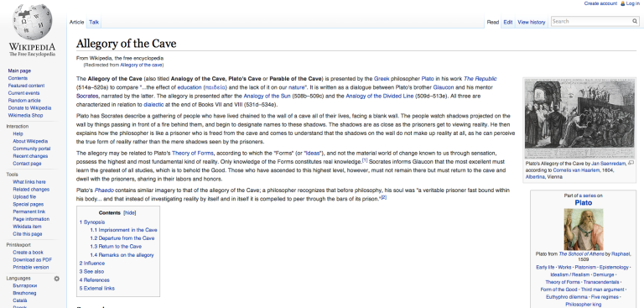Open the Wikidata item link
Viewport: 644px width, 308px height.
[27, 227]
